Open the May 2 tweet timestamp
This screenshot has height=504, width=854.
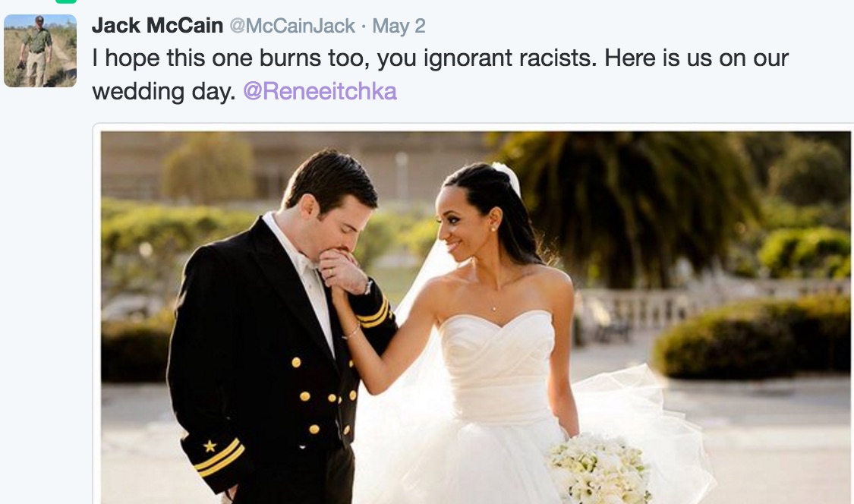coord(399,26)
